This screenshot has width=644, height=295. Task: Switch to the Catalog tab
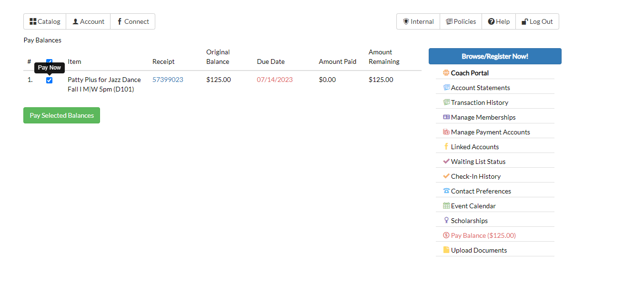coord(44,21)
